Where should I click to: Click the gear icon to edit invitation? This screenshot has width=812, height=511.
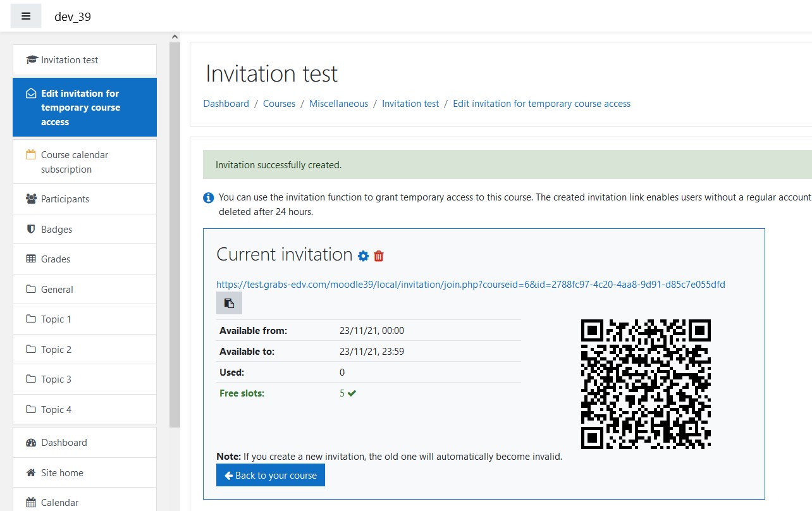click(x=363, y=255)
